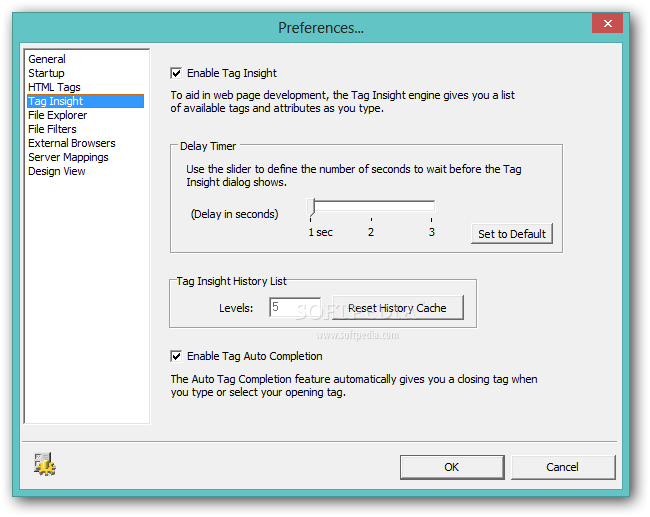This screenshot has width=650, height=517.
Task: Click the preferences gear icon at bottom left
Action: (45, 464)
